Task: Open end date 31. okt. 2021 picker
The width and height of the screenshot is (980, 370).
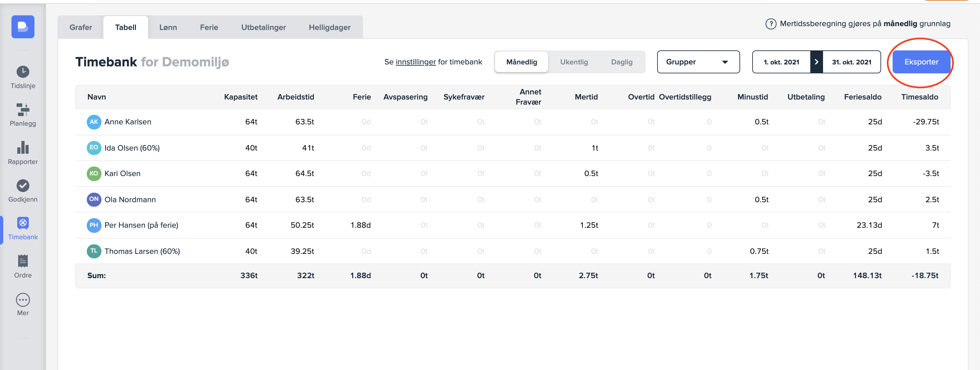Action: pos(851,62)
